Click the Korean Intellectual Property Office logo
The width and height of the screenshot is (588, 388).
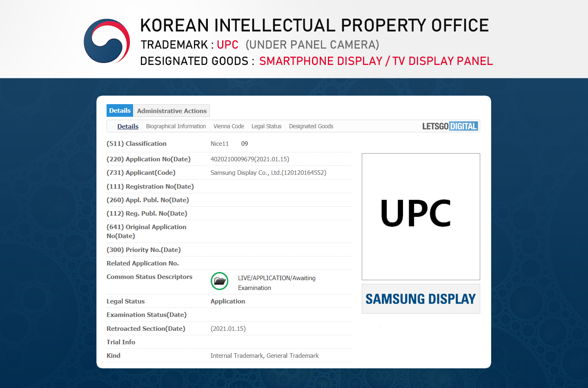107,41
